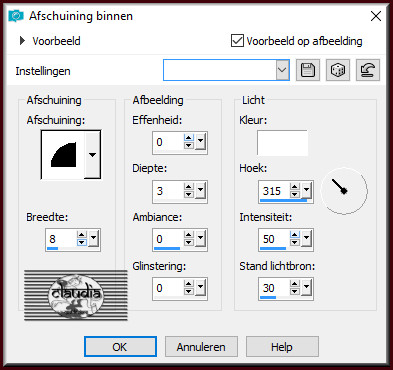Increase Effenheid with the up arrow
Viewport: 393px width, 370px height.
[189, 138]
